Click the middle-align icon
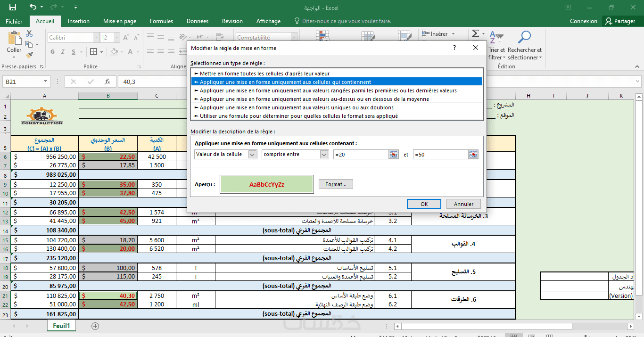The width and height of the screenshot is (644, 337). pos(162,38)
